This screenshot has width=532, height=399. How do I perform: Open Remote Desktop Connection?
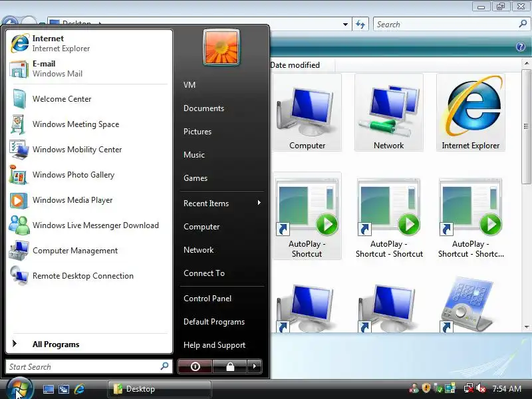[89, 276]
